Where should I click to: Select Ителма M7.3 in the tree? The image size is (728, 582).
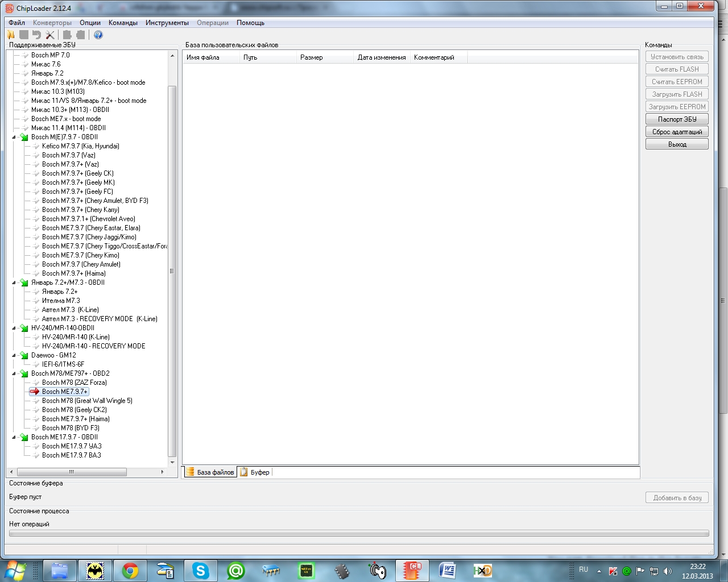pos(61,301)
